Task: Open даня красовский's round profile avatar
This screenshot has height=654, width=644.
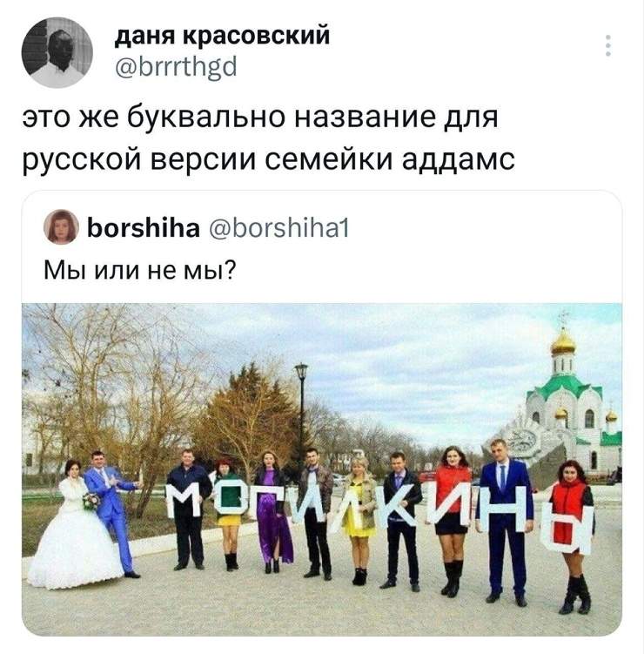Action: click(x=57, y=52)
